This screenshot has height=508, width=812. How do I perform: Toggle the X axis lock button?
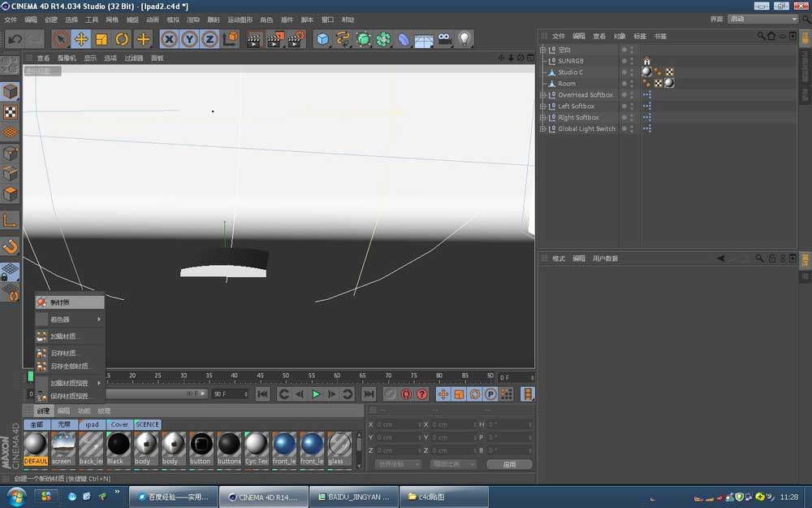pos(169,38)
